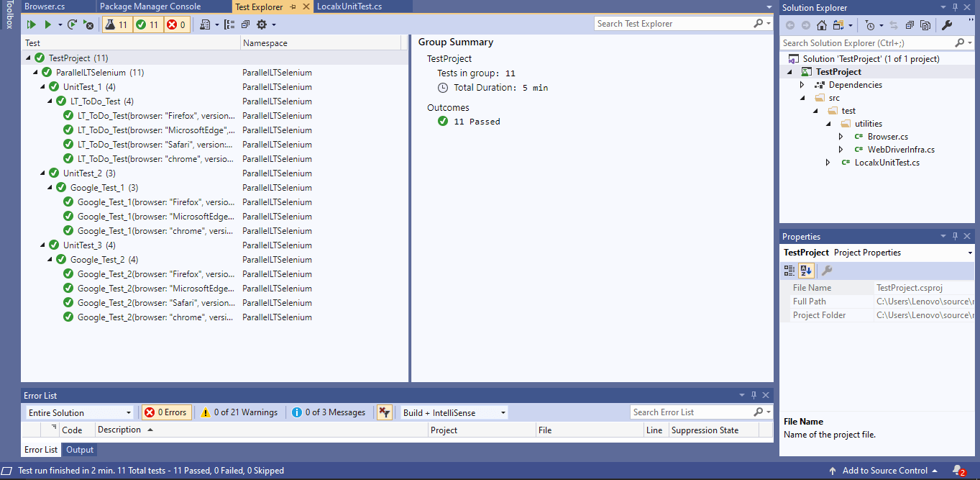Sort Properties alphabetically
This screenshot has width=980, height=480.
(806, 270)
